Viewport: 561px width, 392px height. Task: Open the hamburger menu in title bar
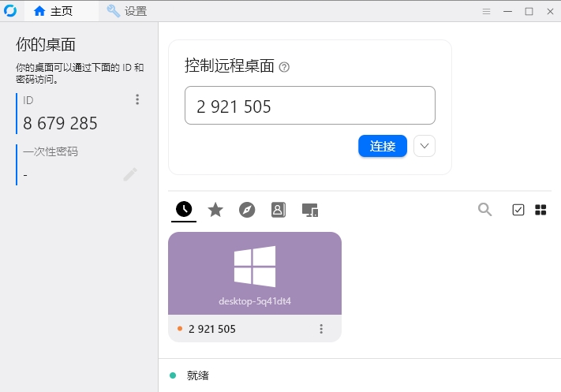tap(486, 12)
